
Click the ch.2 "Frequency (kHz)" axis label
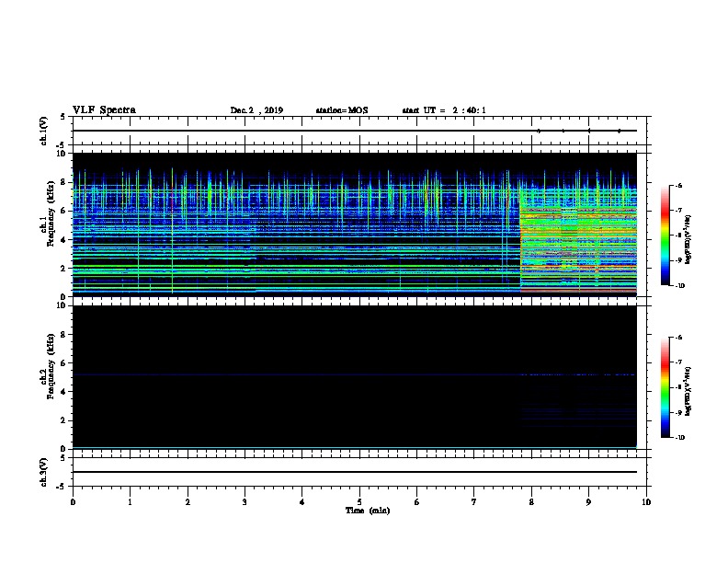[x=51, y=366]
